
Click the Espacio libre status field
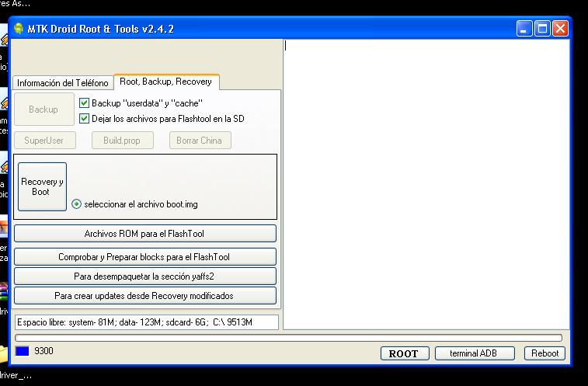(147, 322)
